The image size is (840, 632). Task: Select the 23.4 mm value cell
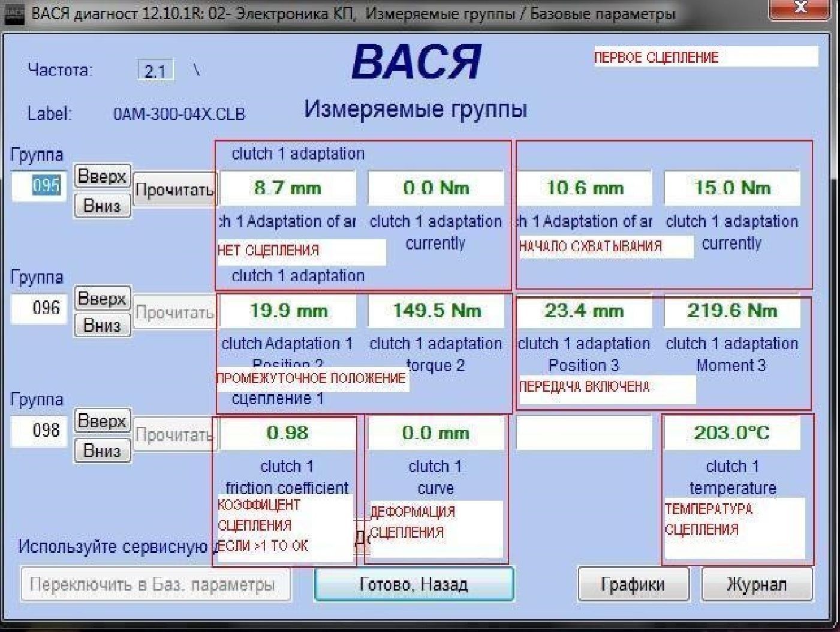click(x=584, y=311)
